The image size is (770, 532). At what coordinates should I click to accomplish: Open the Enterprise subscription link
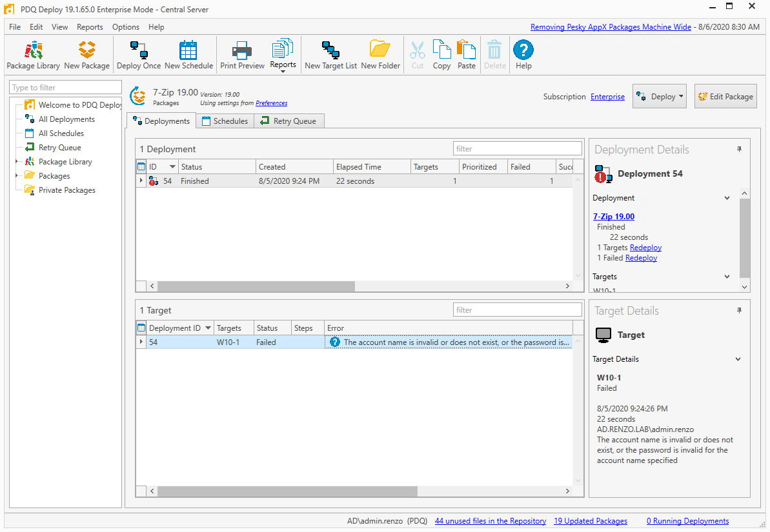click(607, 97)
